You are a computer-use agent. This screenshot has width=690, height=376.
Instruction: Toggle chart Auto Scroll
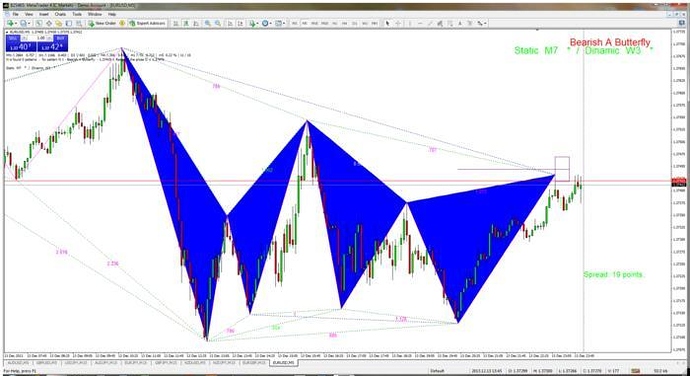230,23
